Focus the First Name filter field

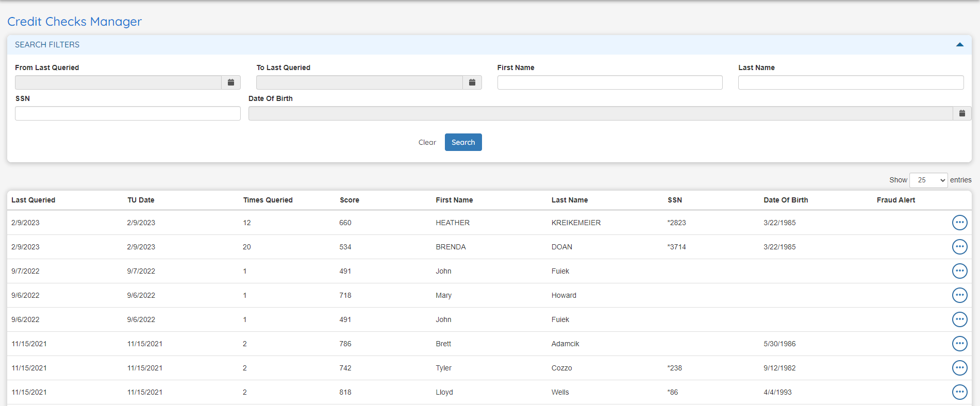click(x=610, y=82)
